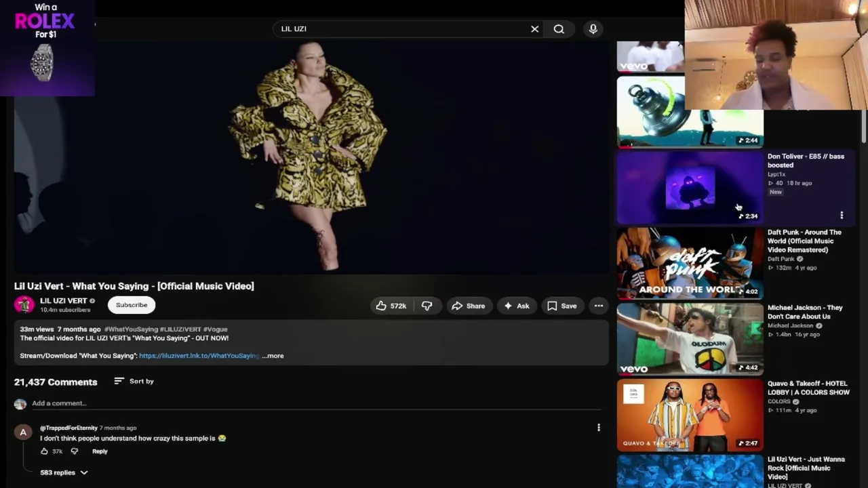This screenshot has height=488, width=868.
Task: Open the liluzivert.lnk.to stream link
Action: [199, 356]
